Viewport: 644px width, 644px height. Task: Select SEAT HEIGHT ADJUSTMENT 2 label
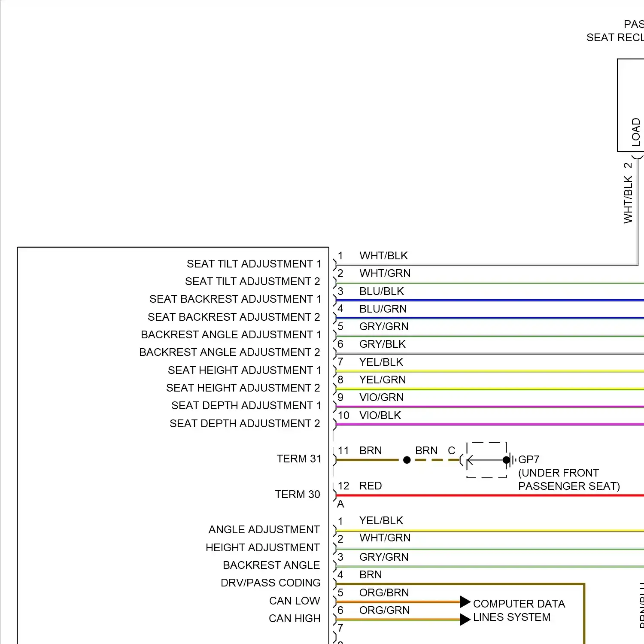point(243,388)
